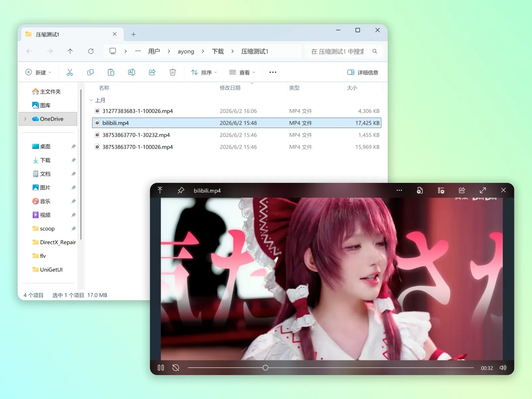The width and height of the screenshot is (532, 399).
Task: Add a new Explorer tab with plus
Action: click(x=133, y=34)
